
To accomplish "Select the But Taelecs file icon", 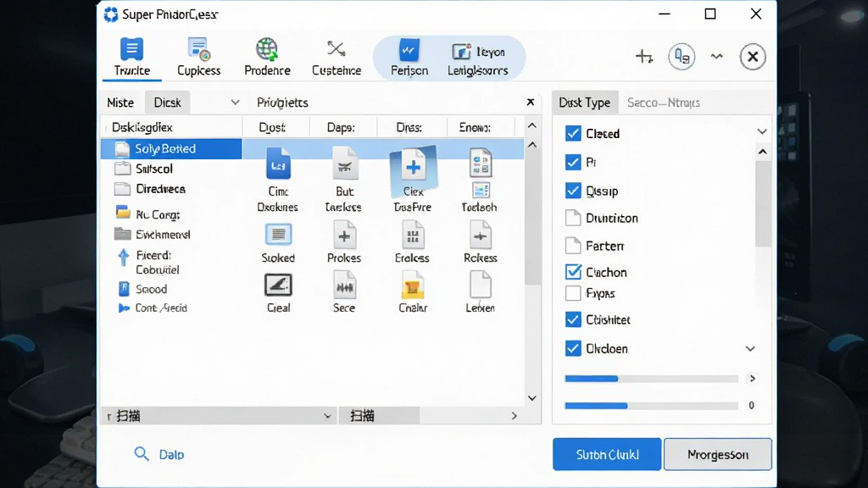I will click(344, 180).
